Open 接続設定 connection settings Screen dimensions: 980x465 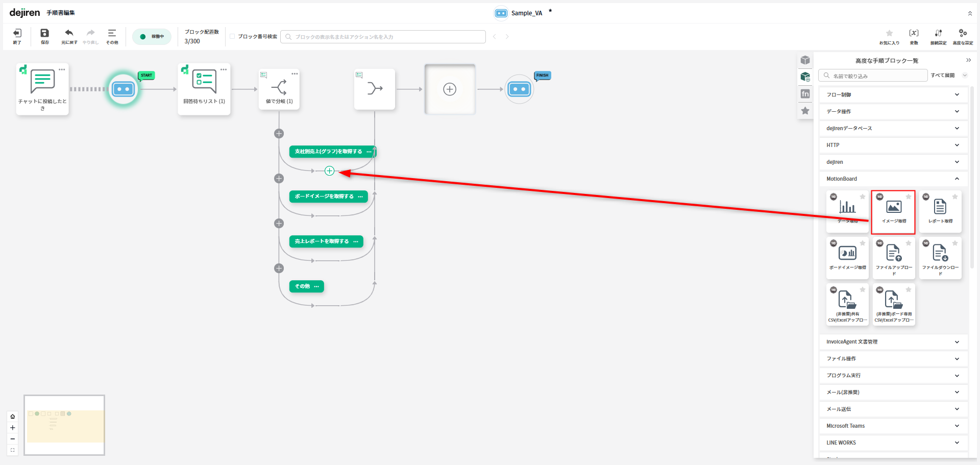938,34
